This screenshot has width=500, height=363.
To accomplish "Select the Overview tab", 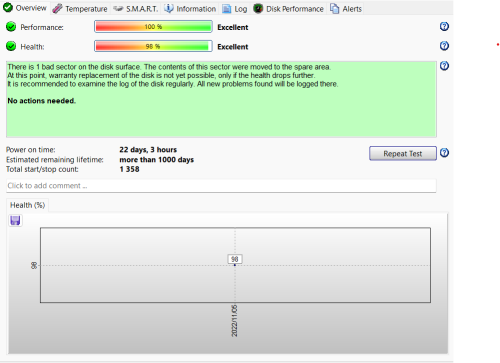I will [25, 8].
